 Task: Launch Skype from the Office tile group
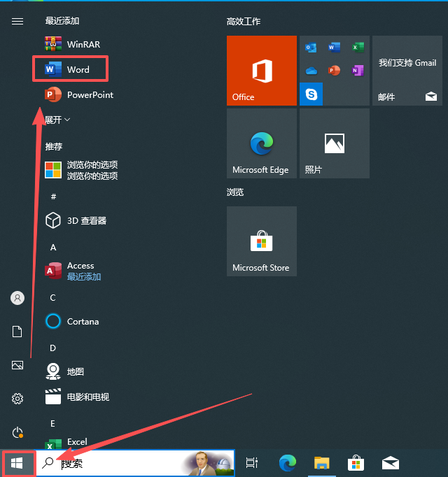[311, 94]
